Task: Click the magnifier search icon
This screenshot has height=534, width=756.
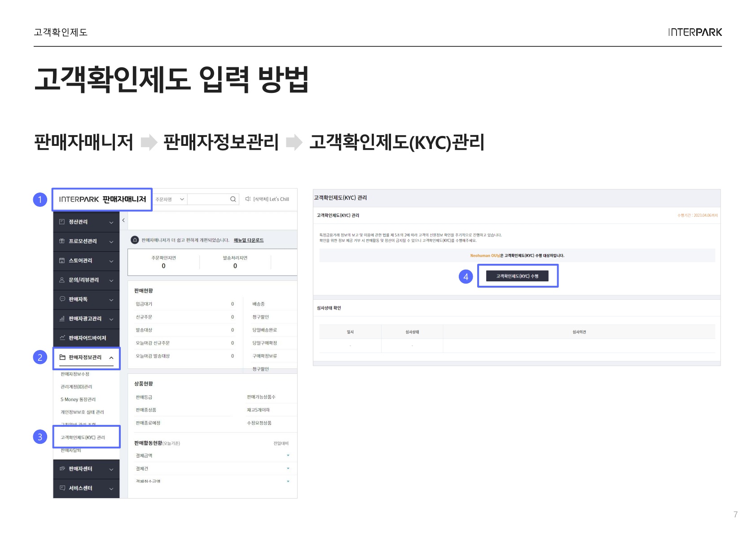Action: 233,199
